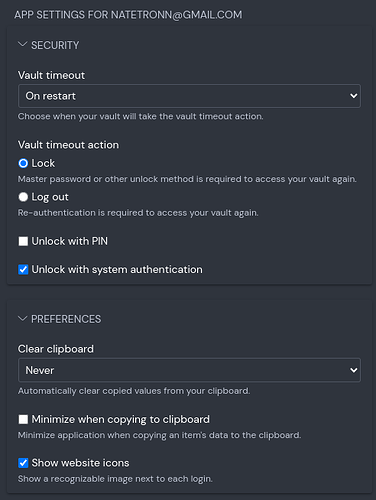Click the App Settings account heading
The height and width of the screenshot is (500, 376).
128,15
